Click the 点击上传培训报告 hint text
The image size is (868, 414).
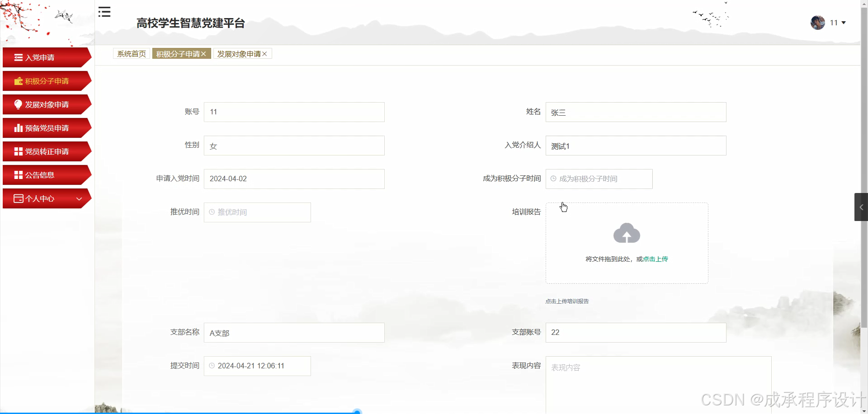[x=567, y=301]
